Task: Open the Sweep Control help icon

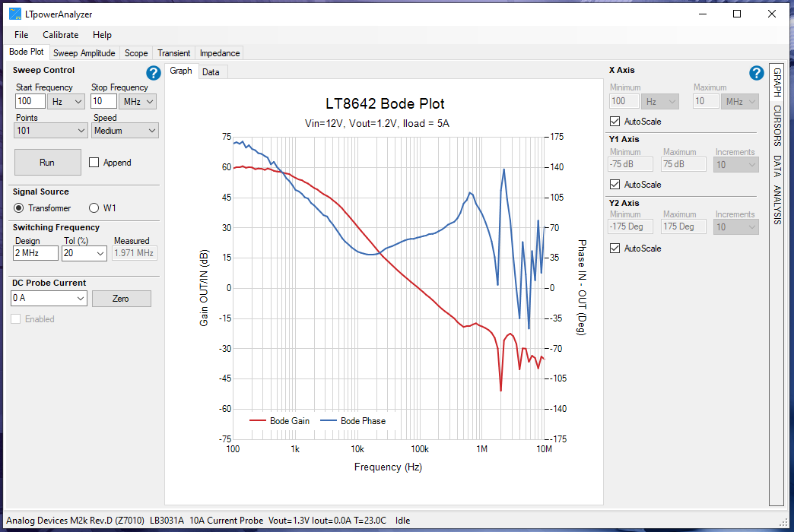Action: coord(153,73)
